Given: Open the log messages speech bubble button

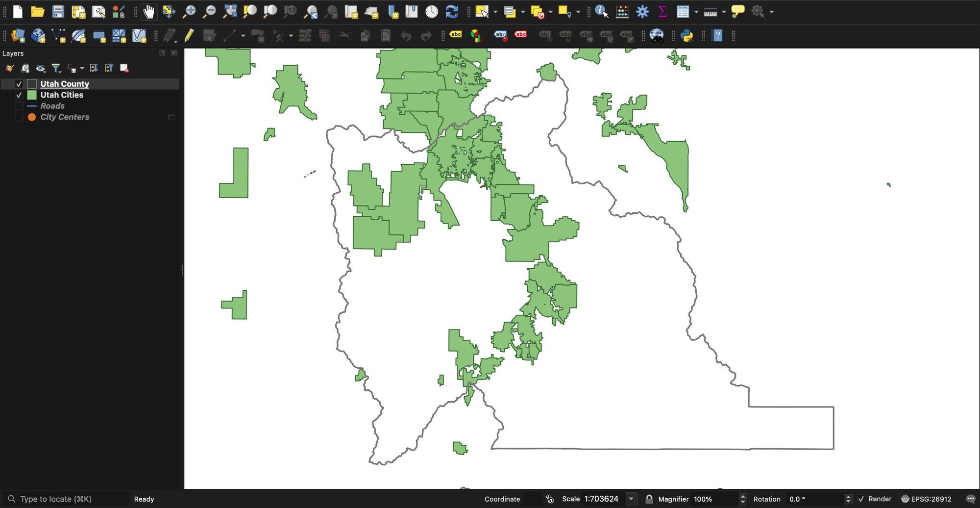Looking at the screenshot, I should [970, 499].
